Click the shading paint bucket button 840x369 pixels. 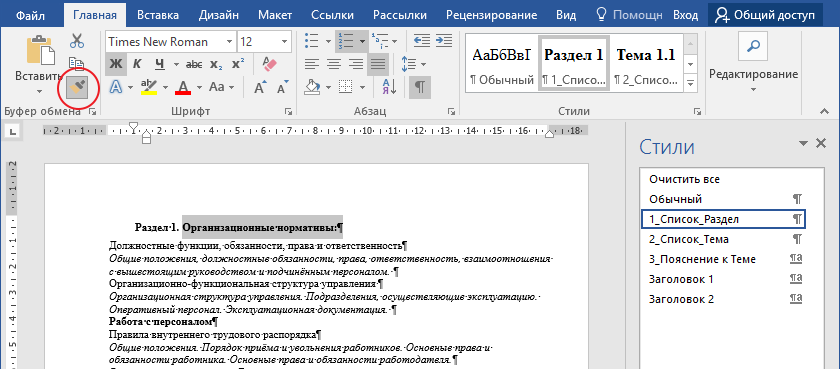coord(312,87)
